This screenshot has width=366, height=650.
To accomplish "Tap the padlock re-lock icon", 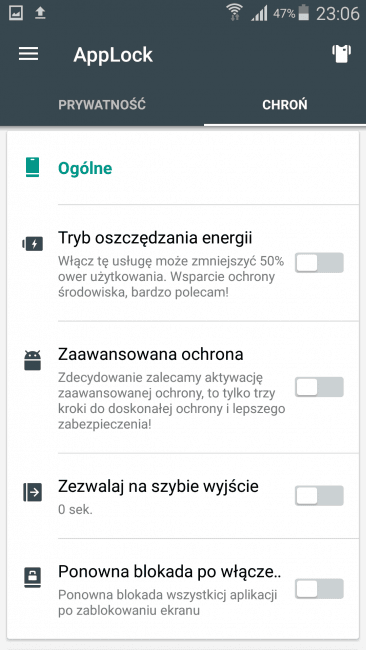I will point(32,578).
